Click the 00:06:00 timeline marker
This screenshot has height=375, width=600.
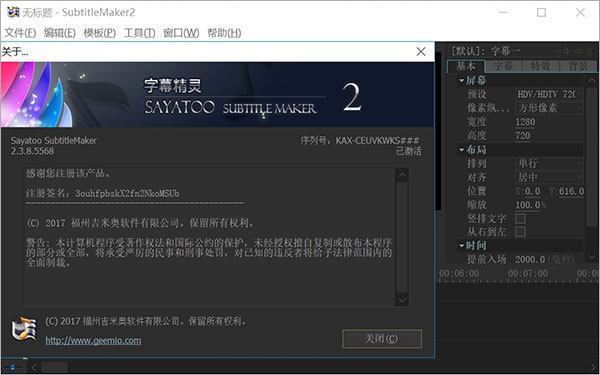pos(459,274)
